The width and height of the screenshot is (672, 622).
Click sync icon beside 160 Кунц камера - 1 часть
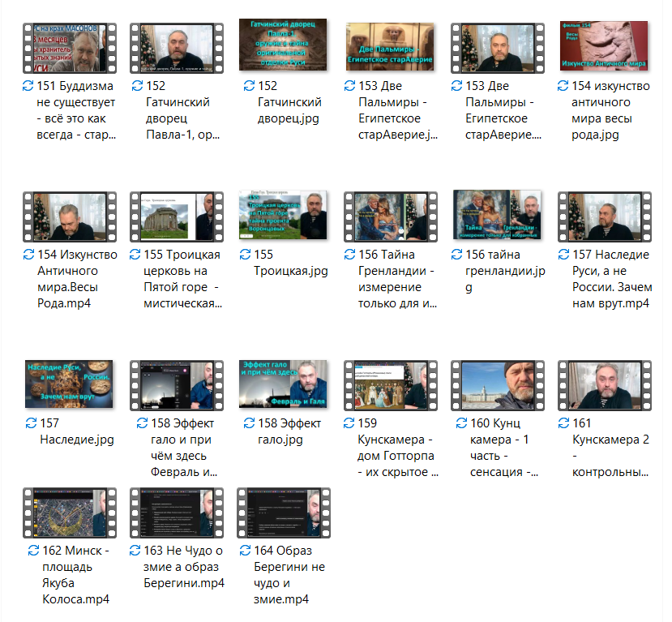(x=461, y=423)
